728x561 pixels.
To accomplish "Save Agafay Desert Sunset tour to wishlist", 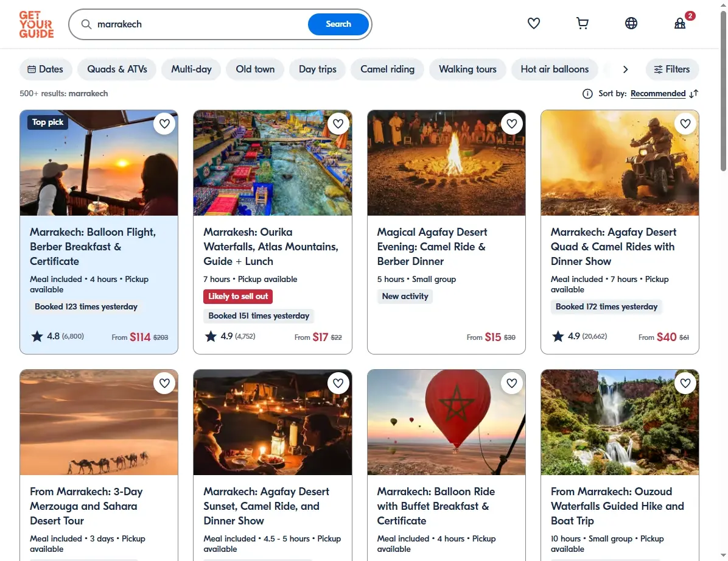I will click(338, 383).
